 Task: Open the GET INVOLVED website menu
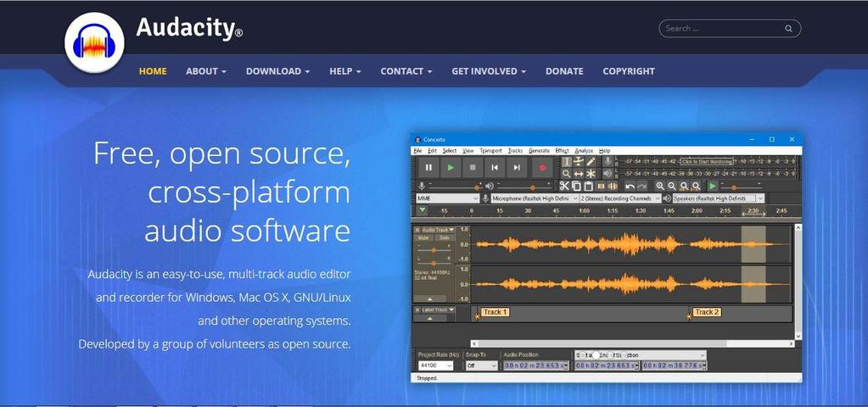tap(489, 71)
